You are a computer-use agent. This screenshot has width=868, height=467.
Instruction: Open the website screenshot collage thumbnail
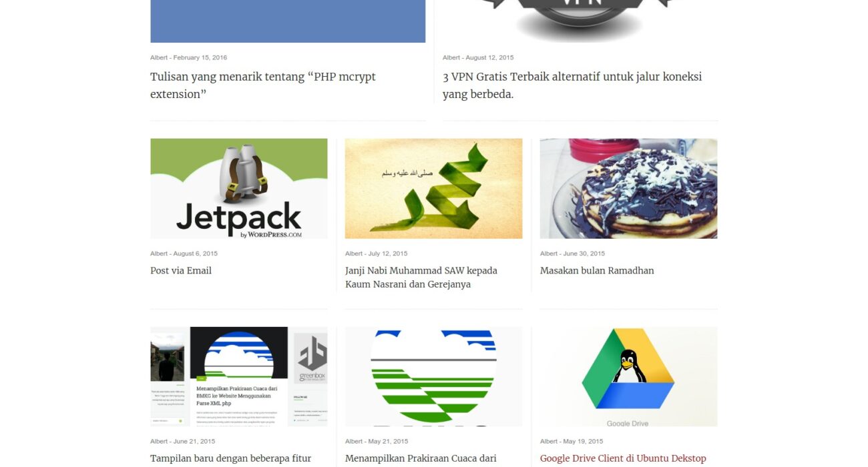point(239,377)
